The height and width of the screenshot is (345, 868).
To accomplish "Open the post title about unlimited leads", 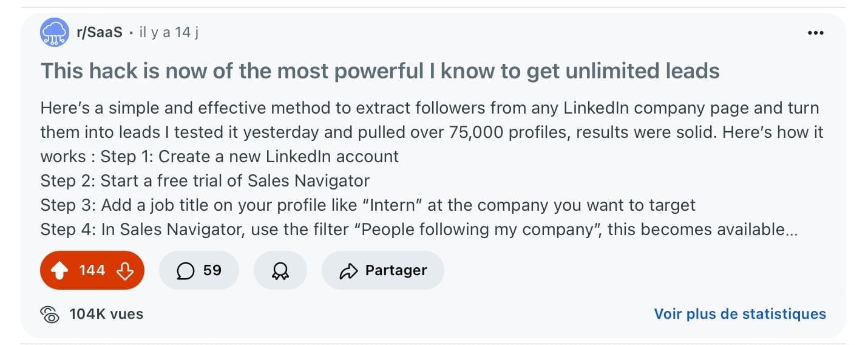I will [380, 71].
